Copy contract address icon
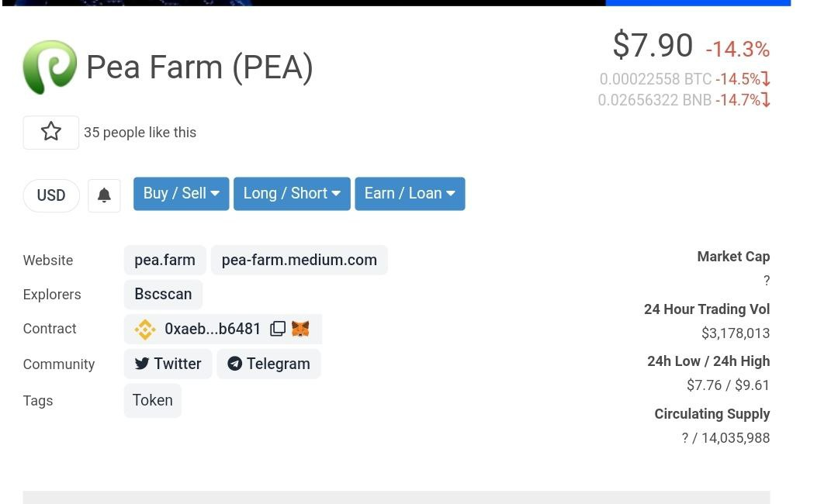Screen dimensions: 838x504 [278, 328]
